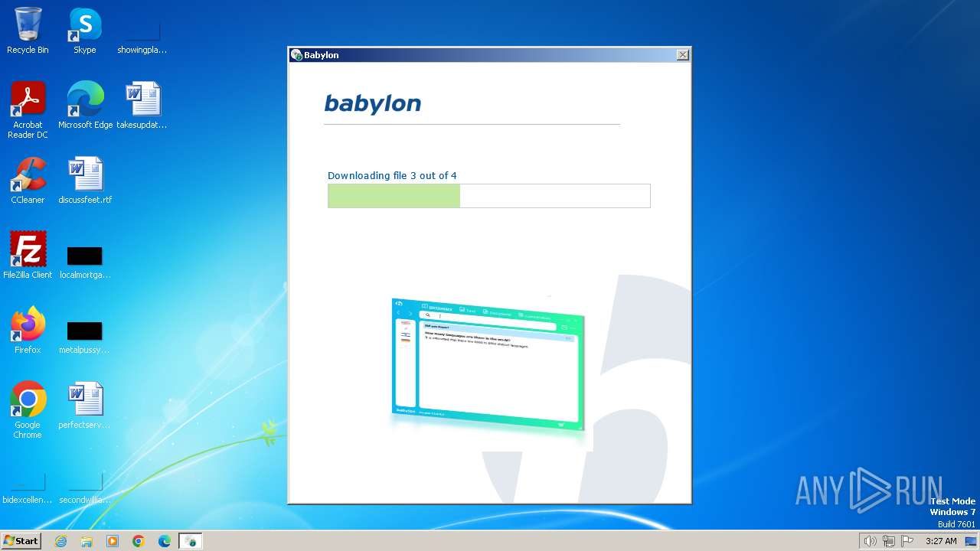This screenshot has width=980, height=551.
Task: Activate the Babylon installer taskbar button
Action: point(191,541)
